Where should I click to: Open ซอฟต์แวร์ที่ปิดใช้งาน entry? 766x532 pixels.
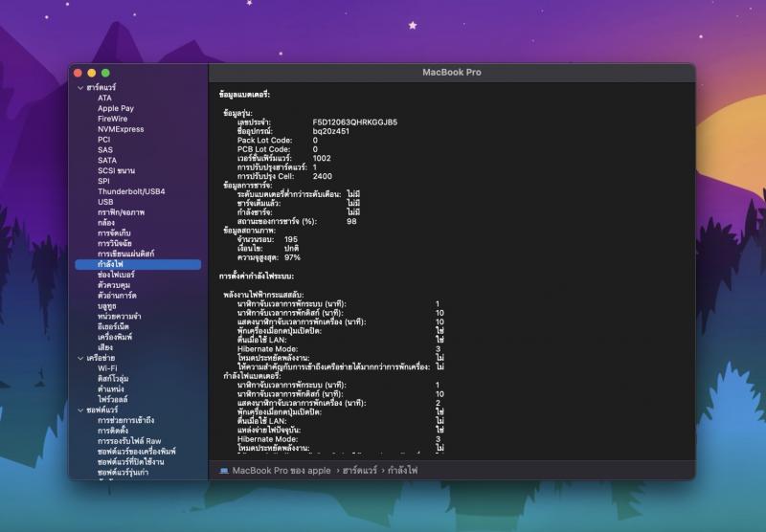(x=131, y=462)
